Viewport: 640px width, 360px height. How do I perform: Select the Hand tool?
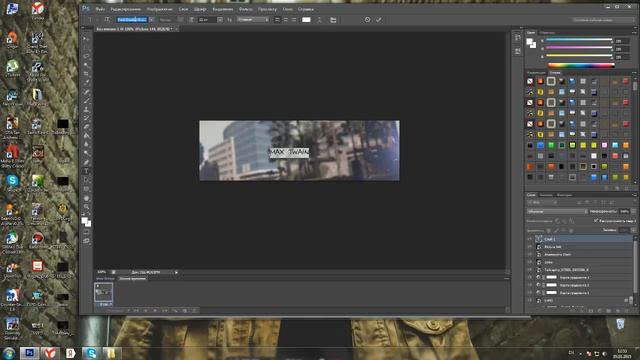pos(86,198)
